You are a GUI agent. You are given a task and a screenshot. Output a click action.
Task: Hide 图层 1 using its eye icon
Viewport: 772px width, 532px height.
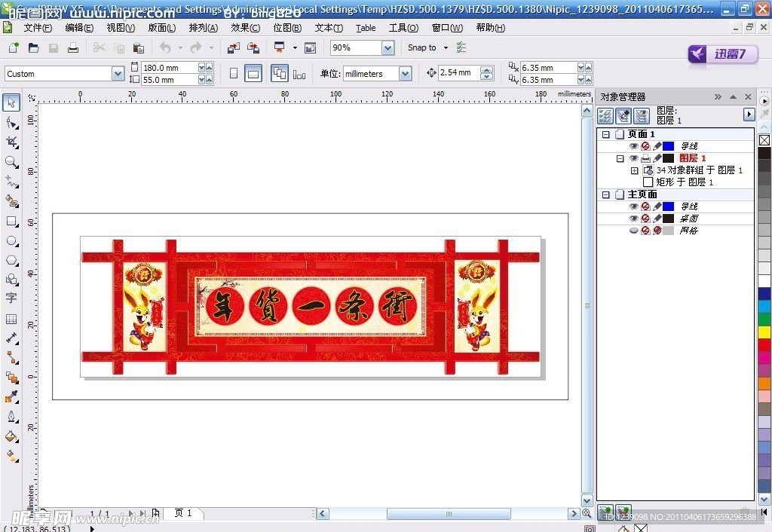[633, 158]
